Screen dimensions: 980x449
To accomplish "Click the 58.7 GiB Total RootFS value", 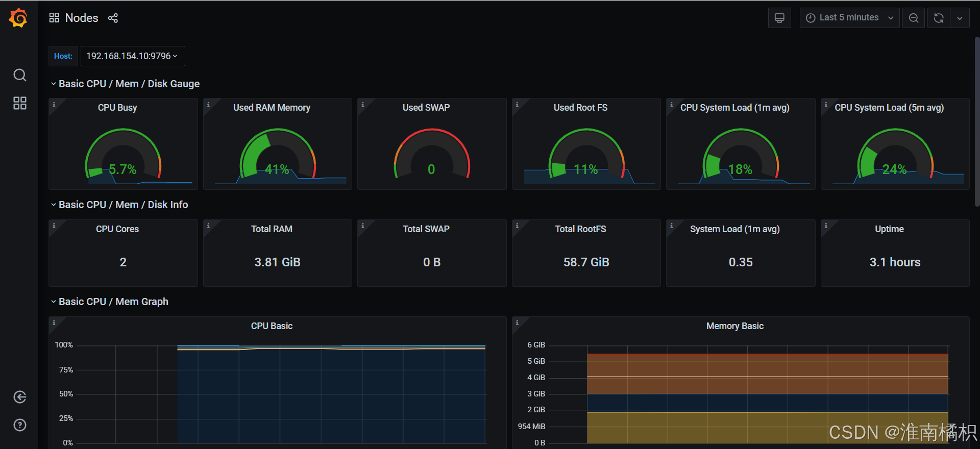I will click(586, 262).
